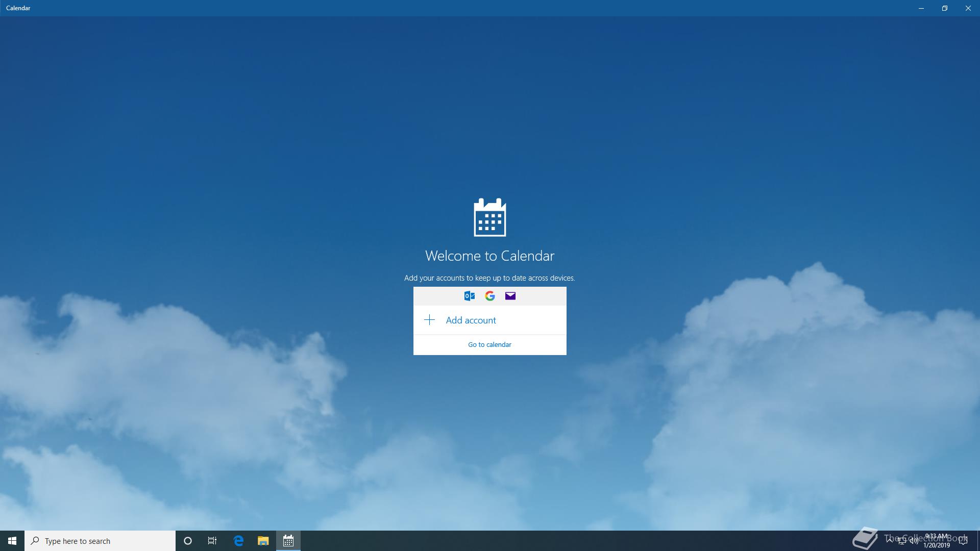Click the plus icon beside Add account
The width and height of the screenshot is (980, 551).
429,320
